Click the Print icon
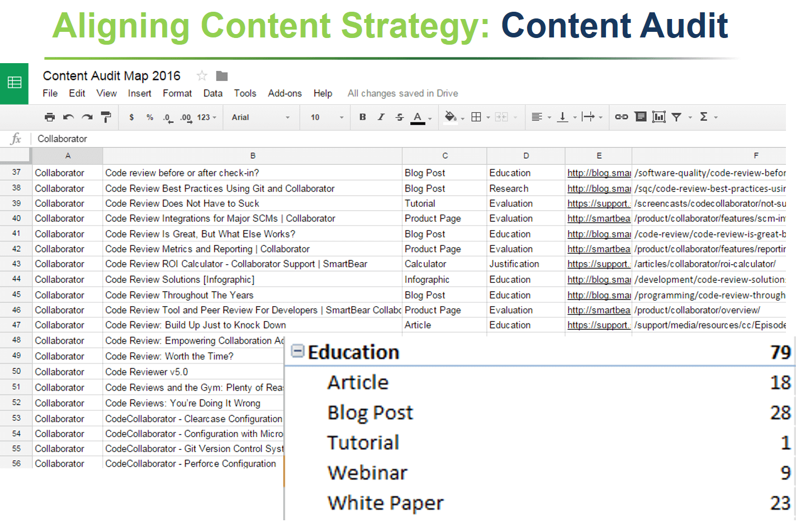The height and width of the screenshot is (532, 796). tap(50, 117)
